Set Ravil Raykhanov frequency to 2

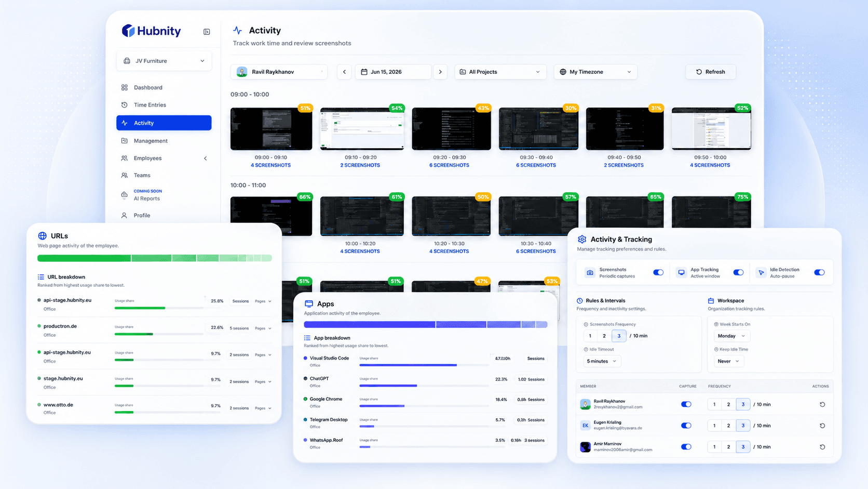pyautogui.click(x=728, y=404)
